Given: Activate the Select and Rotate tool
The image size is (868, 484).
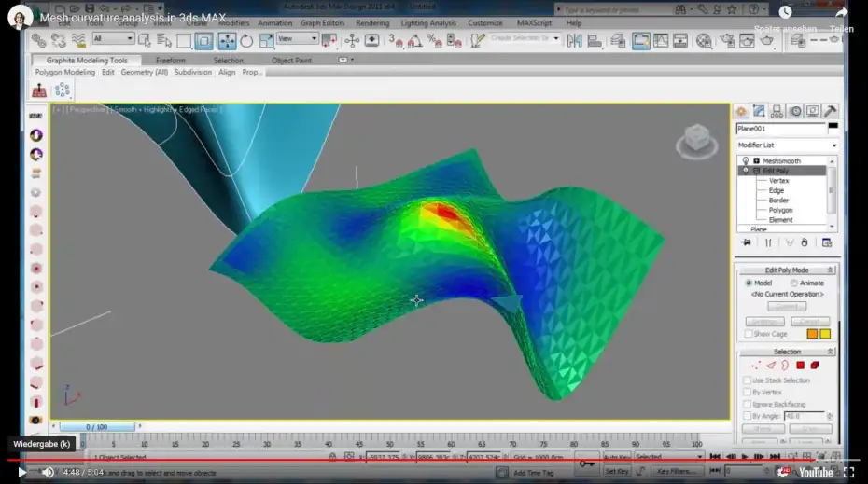Looking at the screenshot, I should [x=246, y=41].
